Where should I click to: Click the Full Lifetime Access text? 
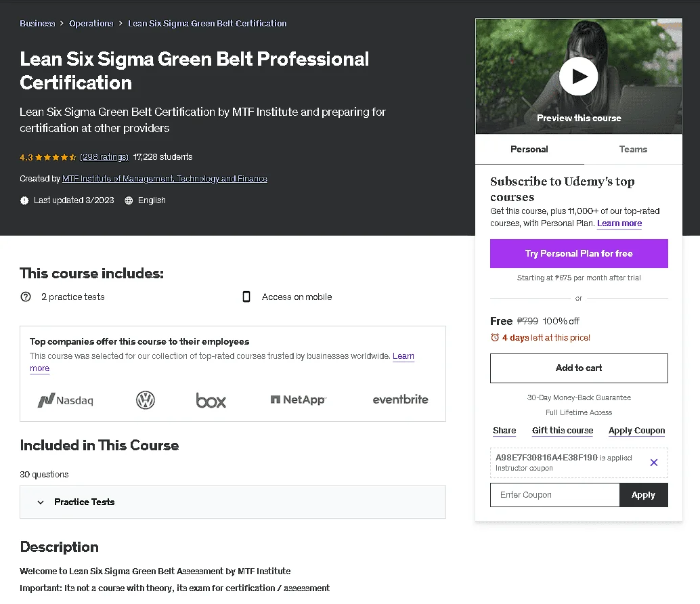coord(579,412)
